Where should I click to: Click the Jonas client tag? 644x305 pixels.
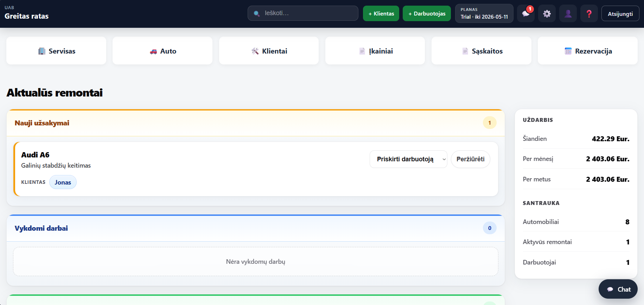pyautogui.click(x=63, y=182)
